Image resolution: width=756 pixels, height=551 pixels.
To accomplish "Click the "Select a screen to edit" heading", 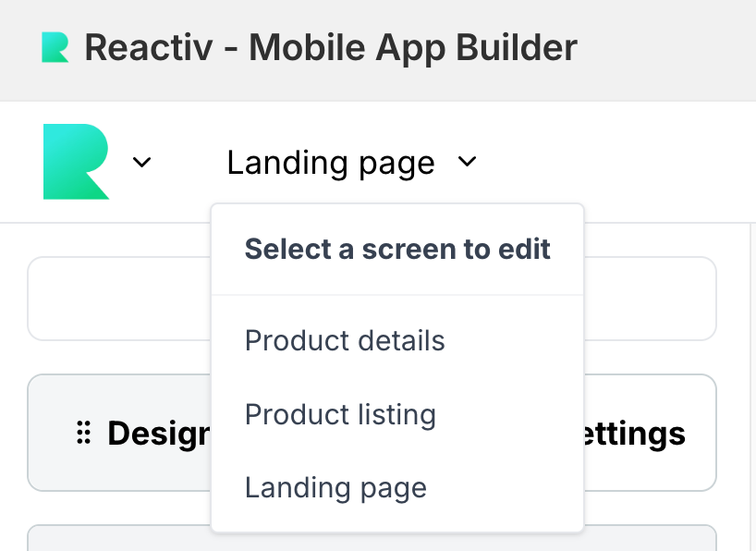I will click(397, 249).
